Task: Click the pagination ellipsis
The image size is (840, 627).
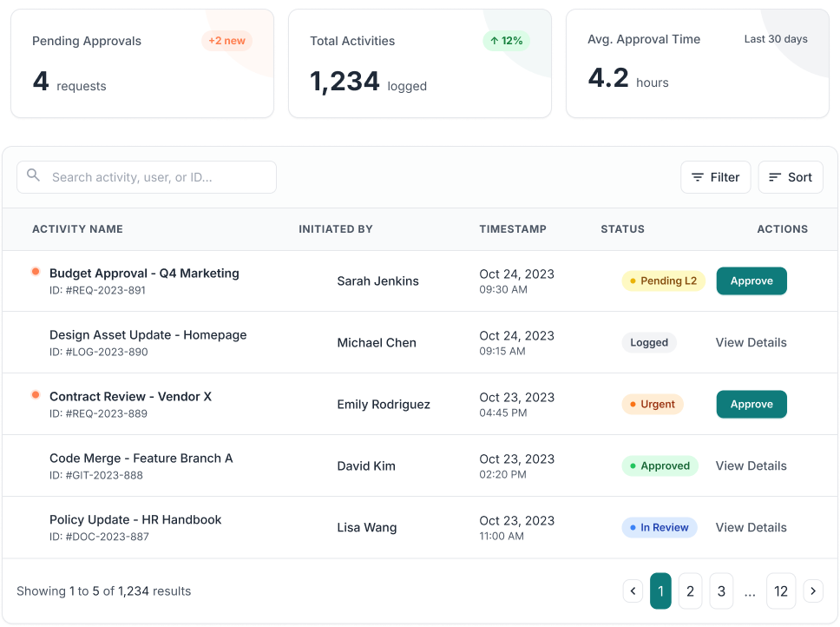Action: 750,591
